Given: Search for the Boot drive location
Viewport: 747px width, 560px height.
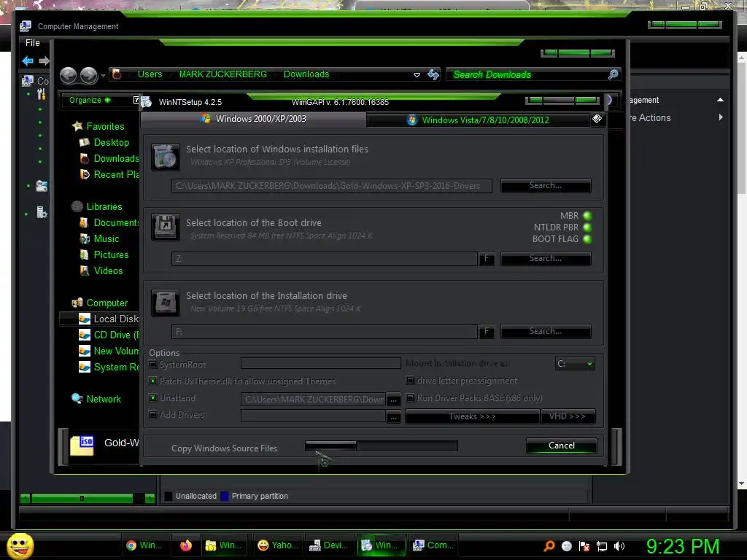Looking at the screenshot, I should click(x=546, y=259).
